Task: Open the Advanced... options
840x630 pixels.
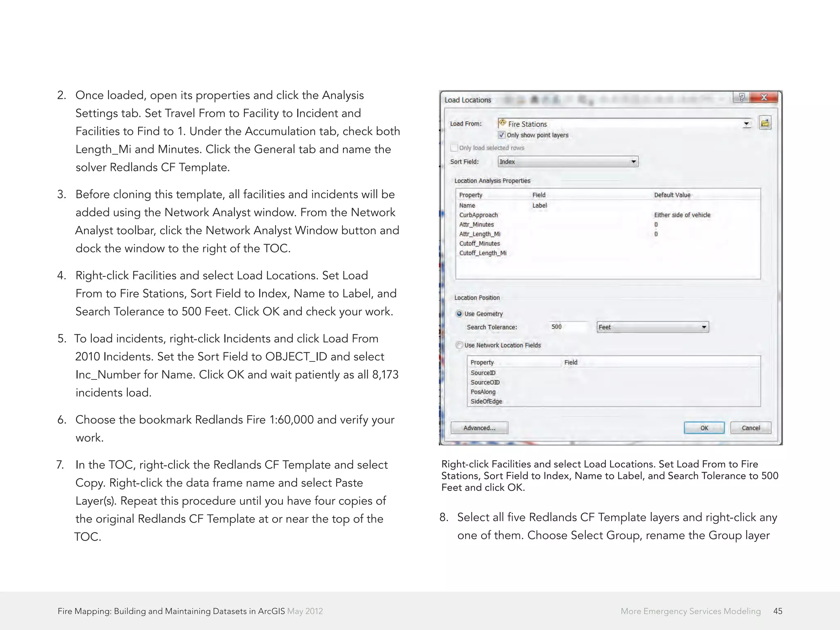Action: pos(479,428)
